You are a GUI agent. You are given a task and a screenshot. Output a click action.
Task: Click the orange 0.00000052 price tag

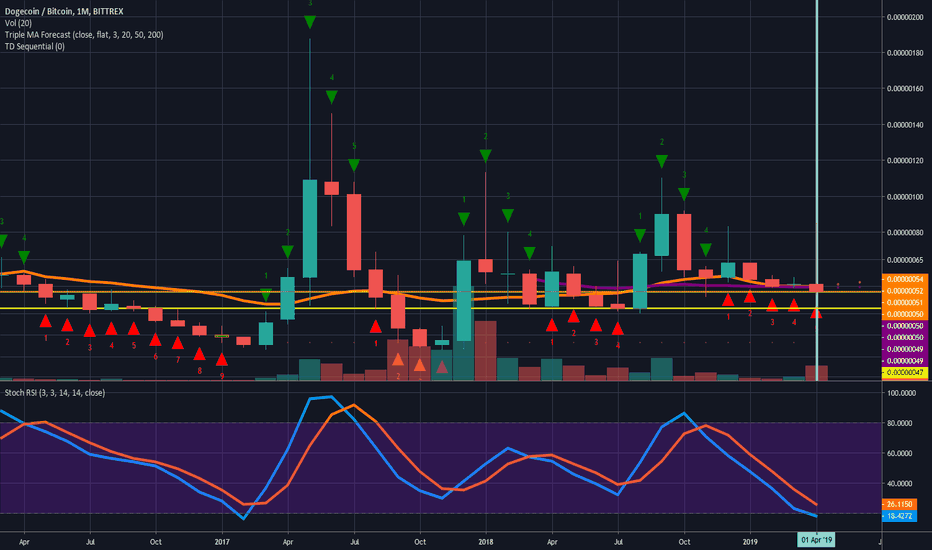[x=905, y=291]
